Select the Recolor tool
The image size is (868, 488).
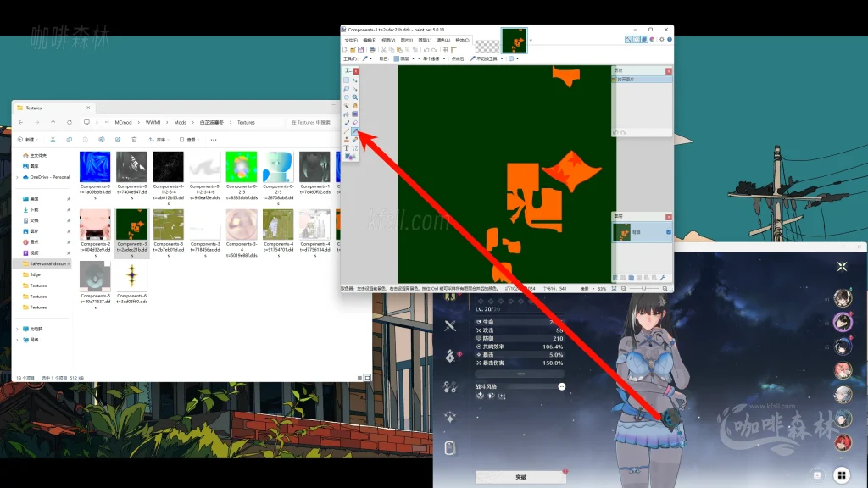(x=355, y=140)
